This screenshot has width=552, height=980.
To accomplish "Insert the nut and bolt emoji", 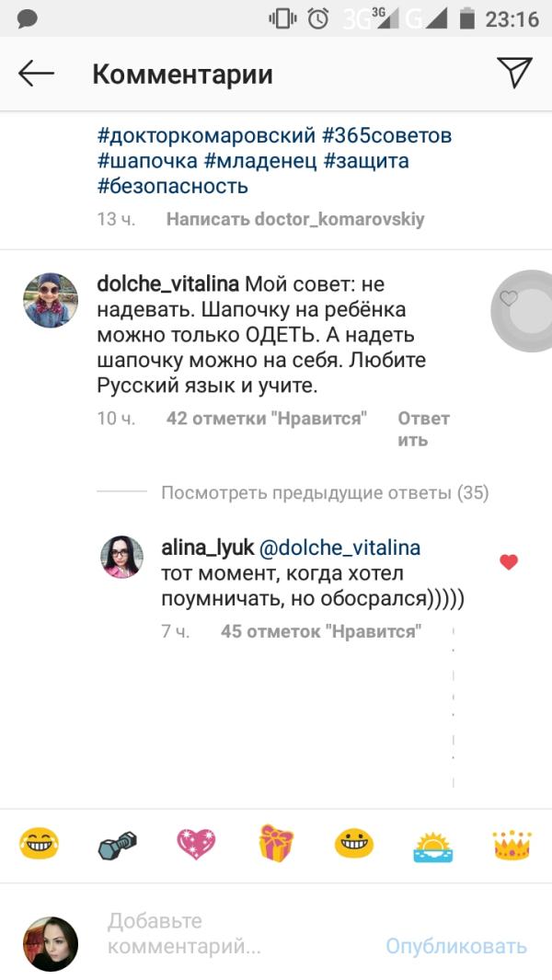I will click(x=118, y=845).
